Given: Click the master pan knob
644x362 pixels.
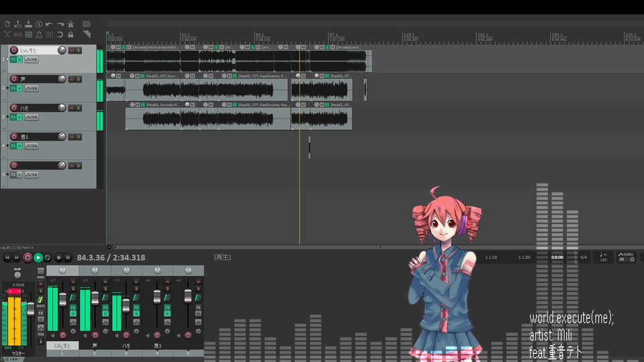Looking at the screenshot, I should [x=17, y=275].
